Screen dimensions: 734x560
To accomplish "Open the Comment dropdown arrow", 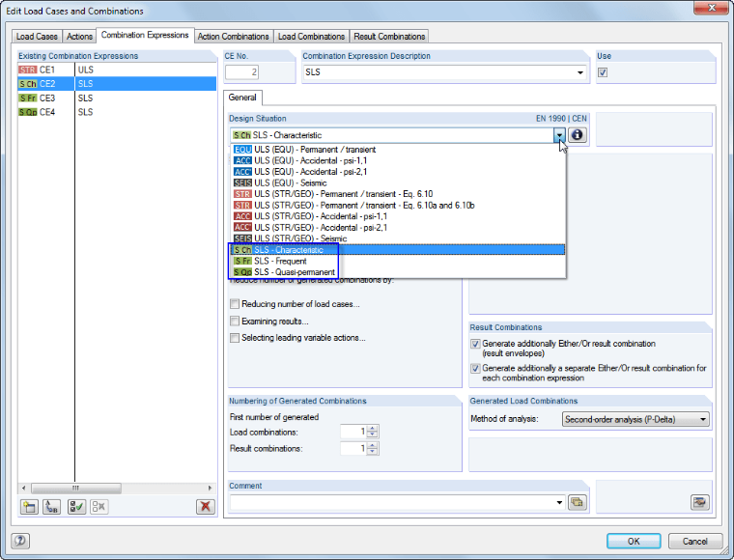I will pyautogui.click(x=559, y=502).
